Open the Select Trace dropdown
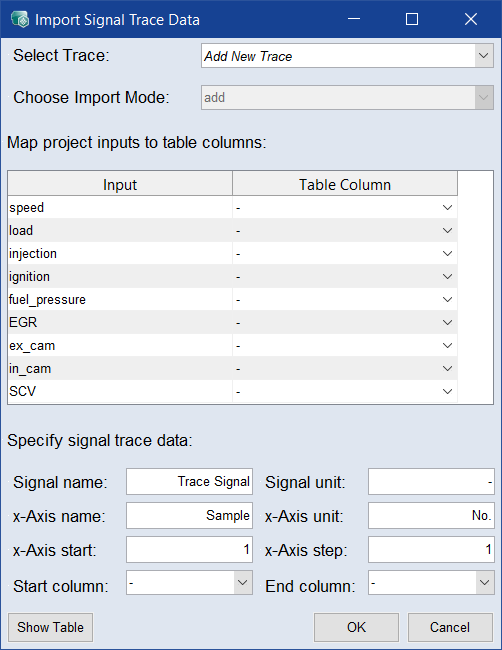 (x=347, y=56)
